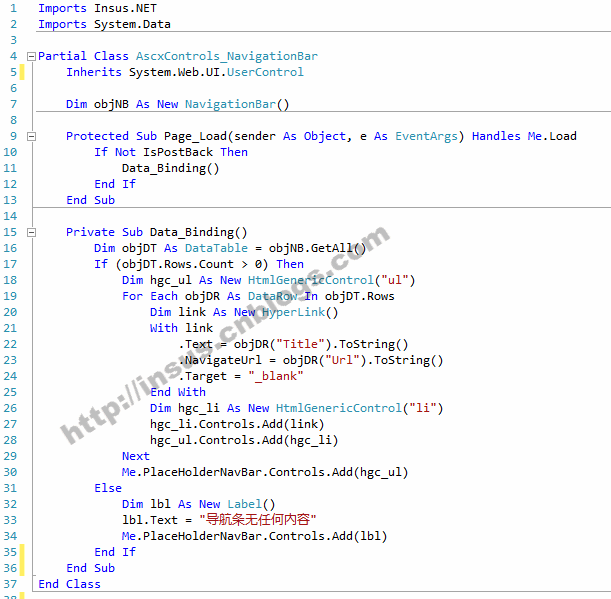611x599 pixels.
Task: Click line number 1
Action: pos(13,8)
